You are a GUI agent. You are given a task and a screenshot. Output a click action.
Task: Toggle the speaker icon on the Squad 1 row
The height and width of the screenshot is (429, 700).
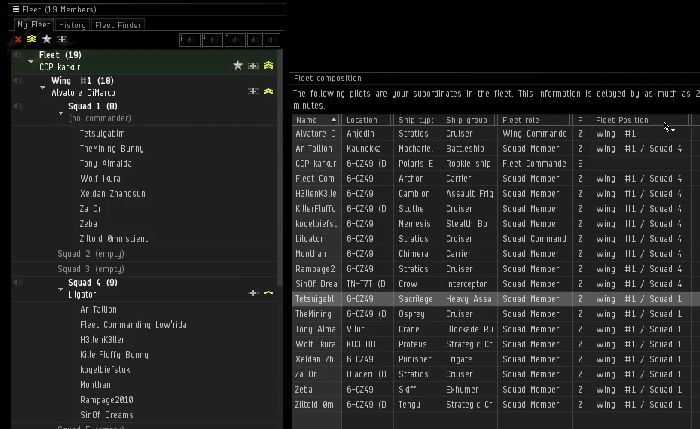(17, 106)
